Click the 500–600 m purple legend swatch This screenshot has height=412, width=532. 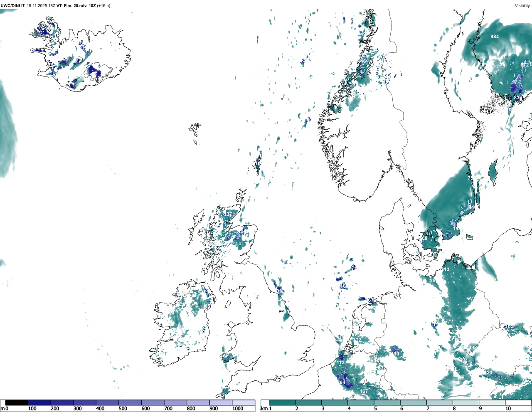click(130, 402)
